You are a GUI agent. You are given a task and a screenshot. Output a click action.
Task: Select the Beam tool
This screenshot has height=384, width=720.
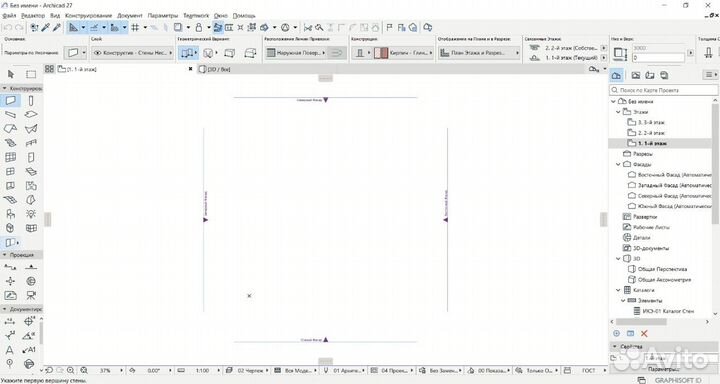tap(11, 114)
